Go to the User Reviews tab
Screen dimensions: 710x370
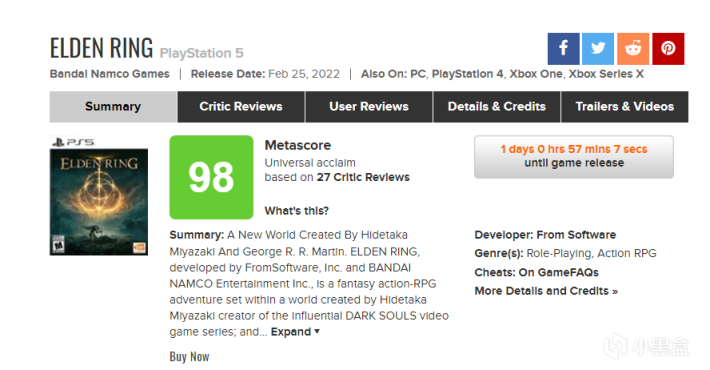point(369,107)
